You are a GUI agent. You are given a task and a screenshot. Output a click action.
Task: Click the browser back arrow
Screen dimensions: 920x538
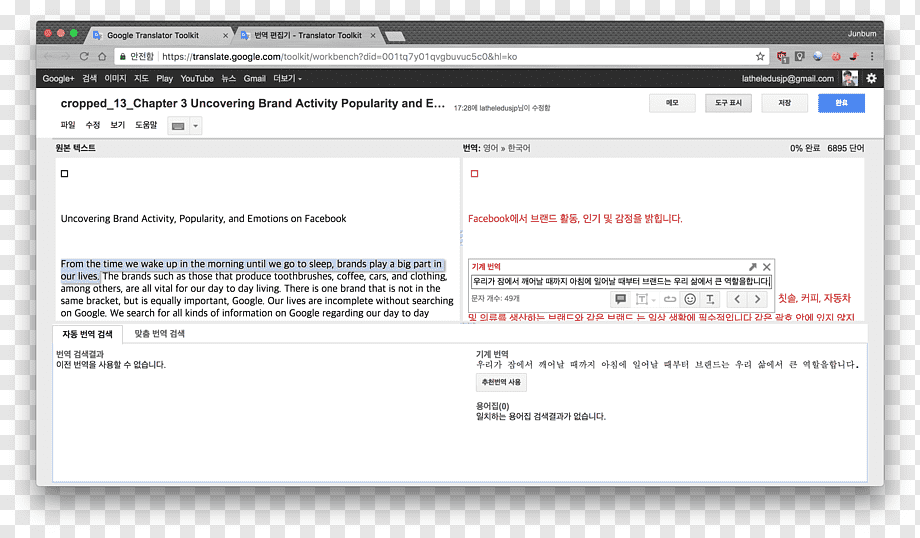tap(48, 56)
